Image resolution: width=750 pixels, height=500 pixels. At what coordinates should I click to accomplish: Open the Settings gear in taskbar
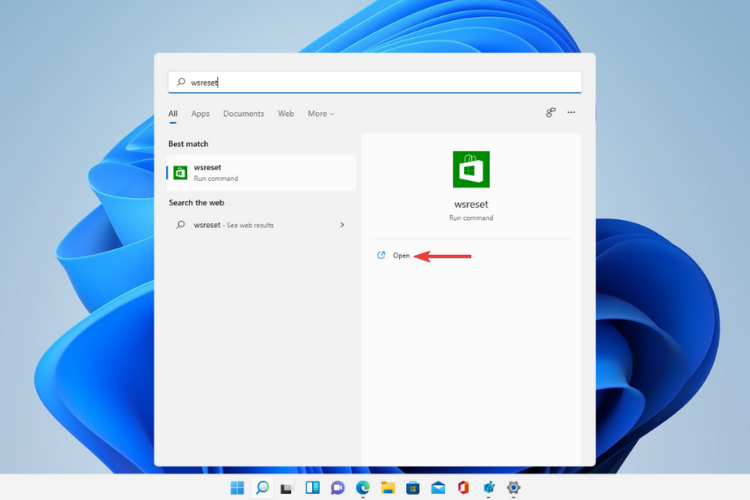[514, 488]
